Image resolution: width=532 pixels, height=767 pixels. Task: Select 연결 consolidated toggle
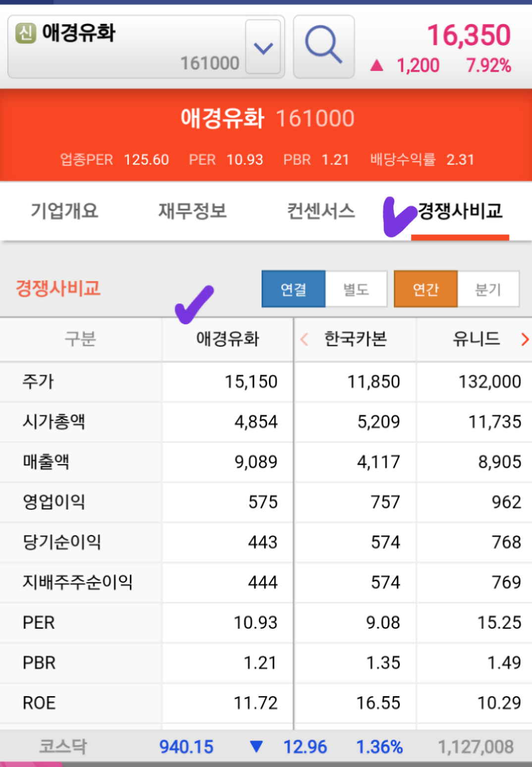click(x=293, y=289)
